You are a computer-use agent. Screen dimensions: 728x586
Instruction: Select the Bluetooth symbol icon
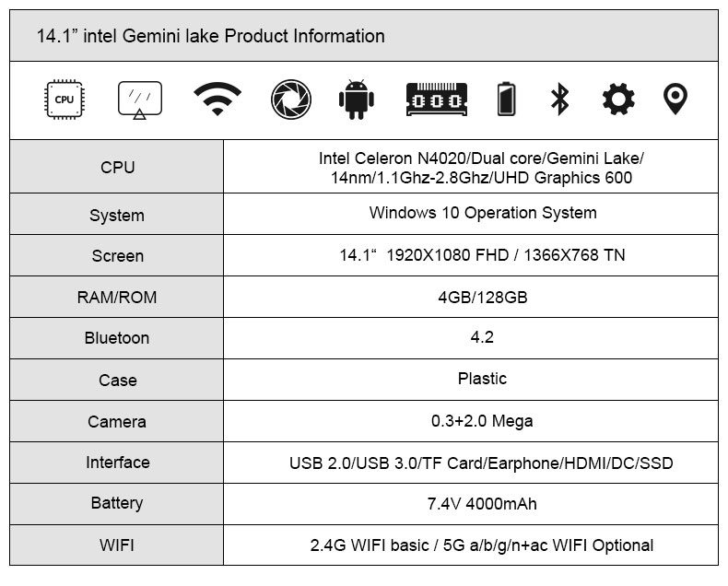(x=559, y=99)
